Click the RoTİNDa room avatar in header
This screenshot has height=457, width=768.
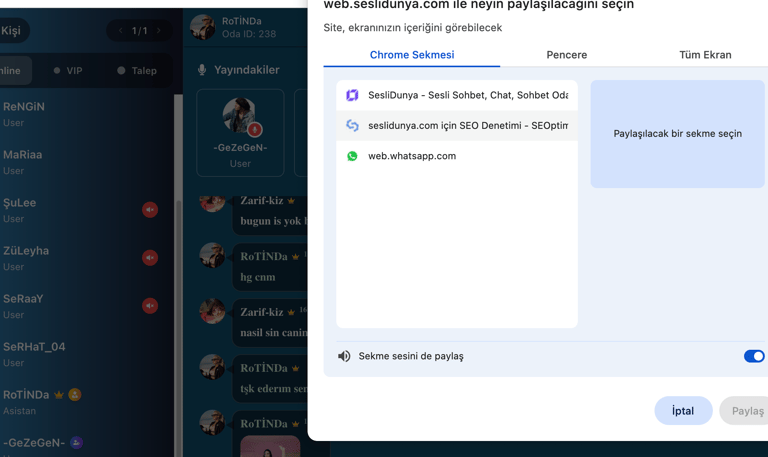[202, 27]
